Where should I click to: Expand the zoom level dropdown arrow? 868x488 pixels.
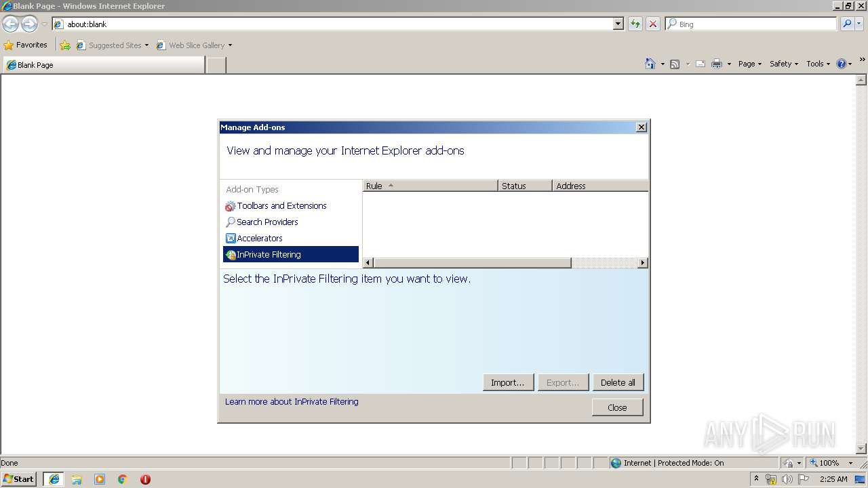point(850,463)
